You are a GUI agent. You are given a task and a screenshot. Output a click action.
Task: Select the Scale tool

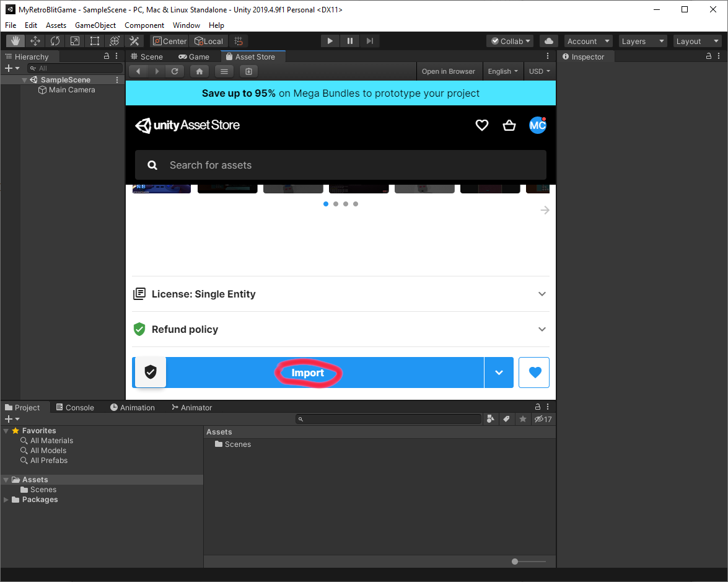[75, 41]
